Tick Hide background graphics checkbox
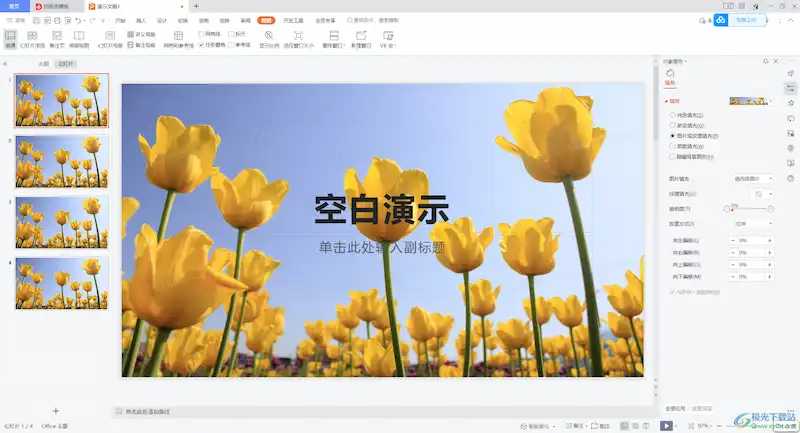The height and width of the screenshot is (433, 800). coord(672,157)
